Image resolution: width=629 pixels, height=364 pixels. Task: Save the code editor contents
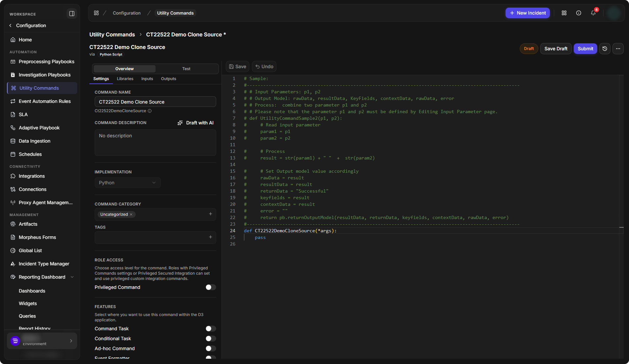(x=237, y=67)
